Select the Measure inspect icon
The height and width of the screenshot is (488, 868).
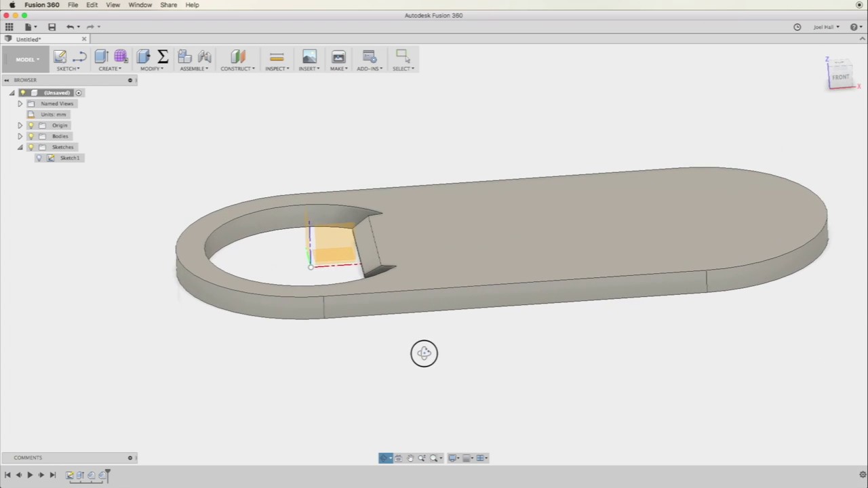coord(277,57)
